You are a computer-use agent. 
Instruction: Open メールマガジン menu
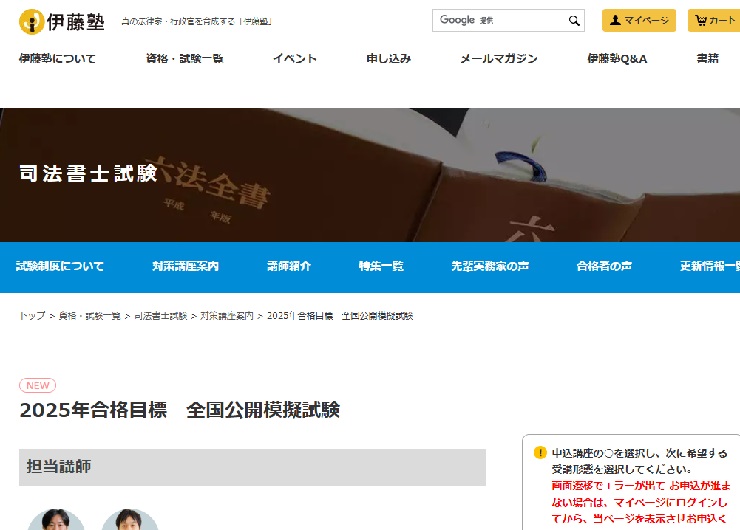pyautogui.click(x=499, y=59)
